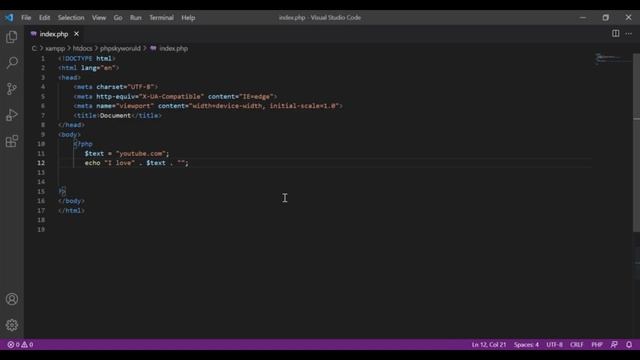Image resolution: width=640 pixels, height=360 pixels.
Task: Click the Visual Studio Code logo icon
Action: pyautogui.click(x=9, y=18)
